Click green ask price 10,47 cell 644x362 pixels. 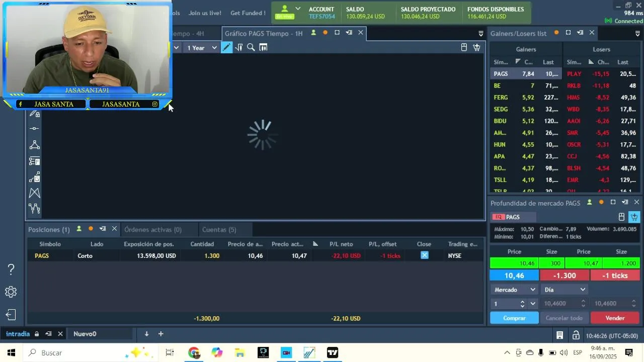[584, 263]
